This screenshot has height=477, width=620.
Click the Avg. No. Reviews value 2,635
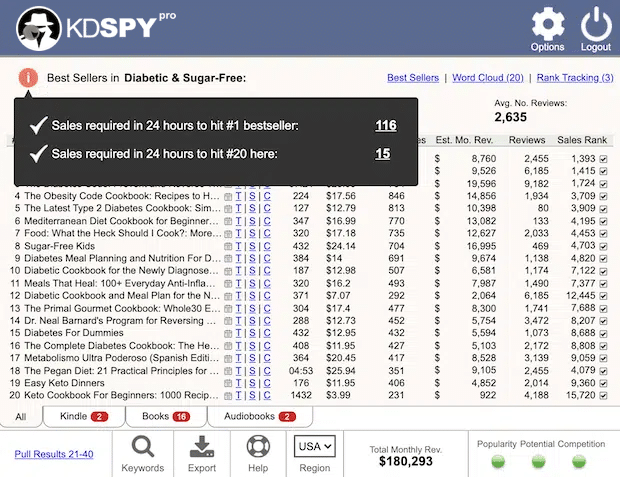click(x=510, y=117)
